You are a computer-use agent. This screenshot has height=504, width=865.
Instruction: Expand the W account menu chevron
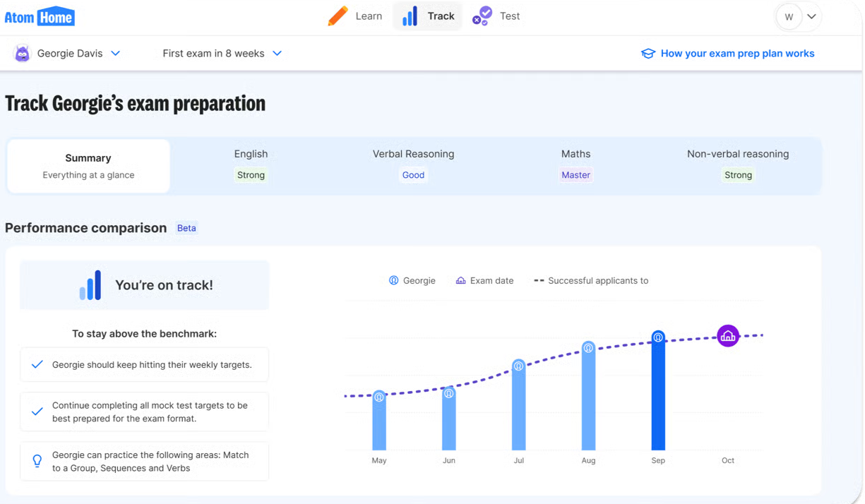pyautogui.click(x=812, y=16)
